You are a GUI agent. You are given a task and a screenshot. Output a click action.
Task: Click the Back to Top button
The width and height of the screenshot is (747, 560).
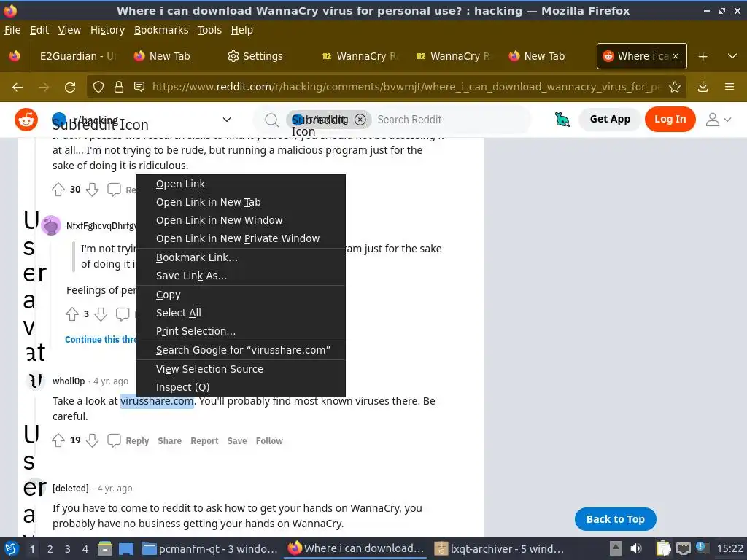(x=615, y=519)
